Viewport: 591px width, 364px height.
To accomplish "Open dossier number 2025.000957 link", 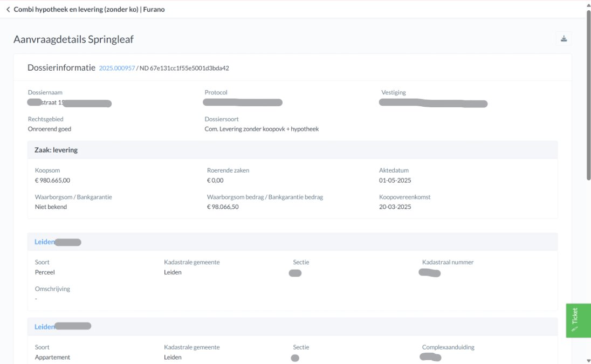I will [116, 68].
